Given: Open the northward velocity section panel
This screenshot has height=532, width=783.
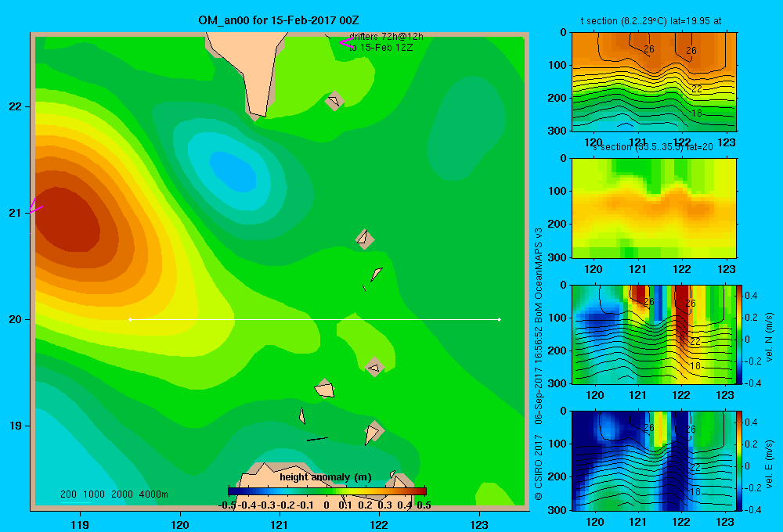Looking at the screenshot, I should point(654,334).
